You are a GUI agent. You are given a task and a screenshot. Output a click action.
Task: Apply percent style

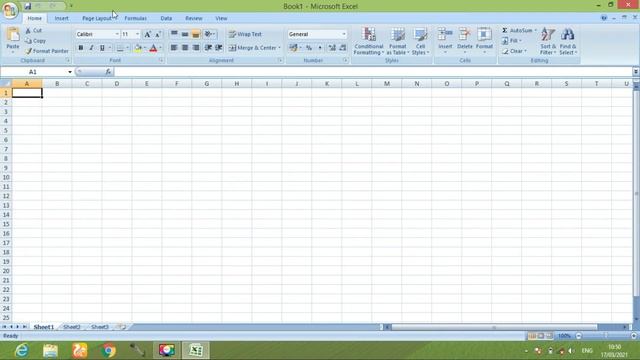[309, 48]
